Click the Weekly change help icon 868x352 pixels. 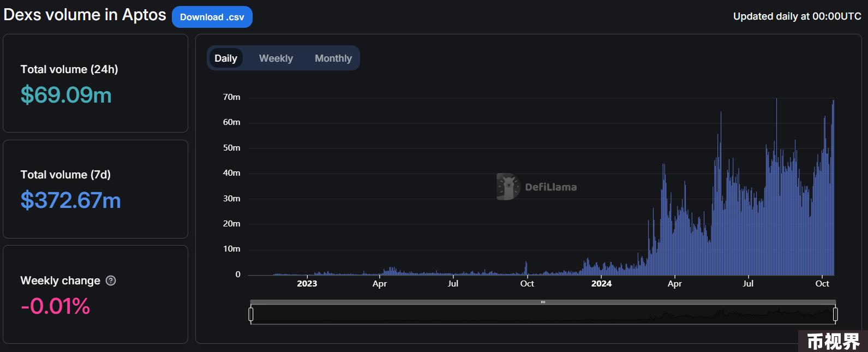[x=111, y=281]
